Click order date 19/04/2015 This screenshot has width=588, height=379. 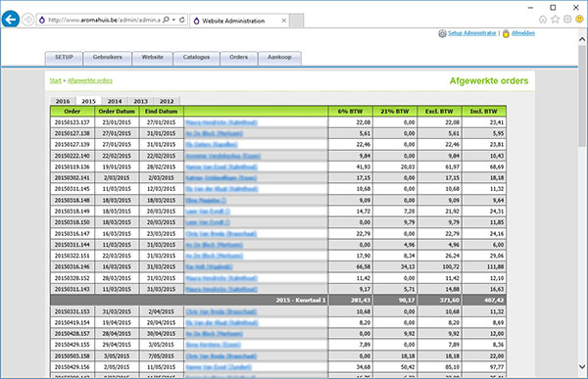pos(117,323)
